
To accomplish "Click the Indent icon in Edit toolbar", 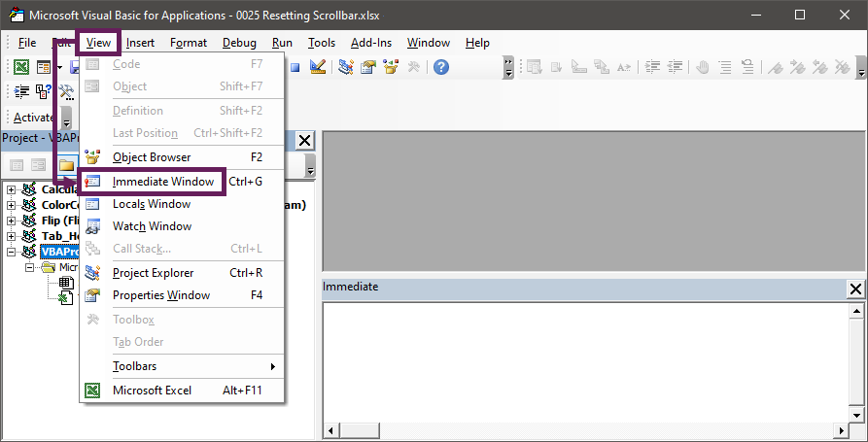I will pyautogui.click(x=652, y=67).
